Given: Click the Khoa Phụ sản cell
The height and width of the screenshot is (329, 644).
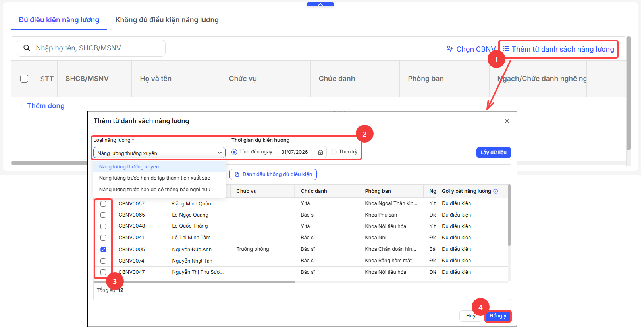Looking at the screenshot, I should 381,215.
